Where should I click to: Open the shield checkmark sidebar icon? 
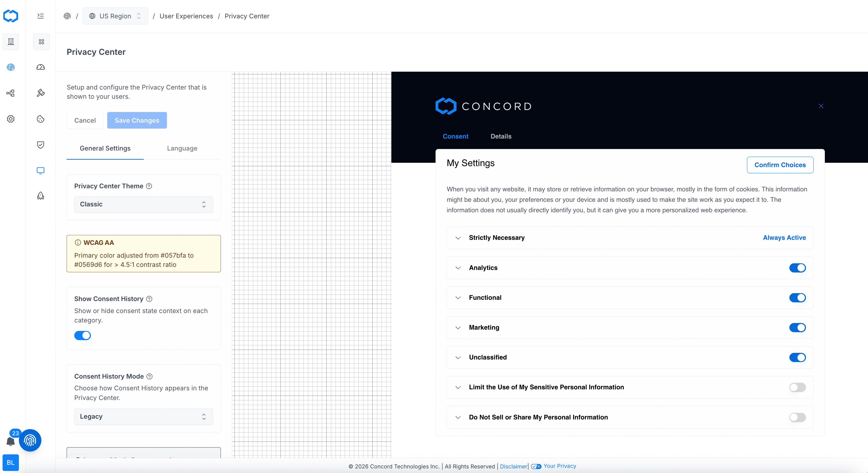pyautogui.click(x=40, y=145)
